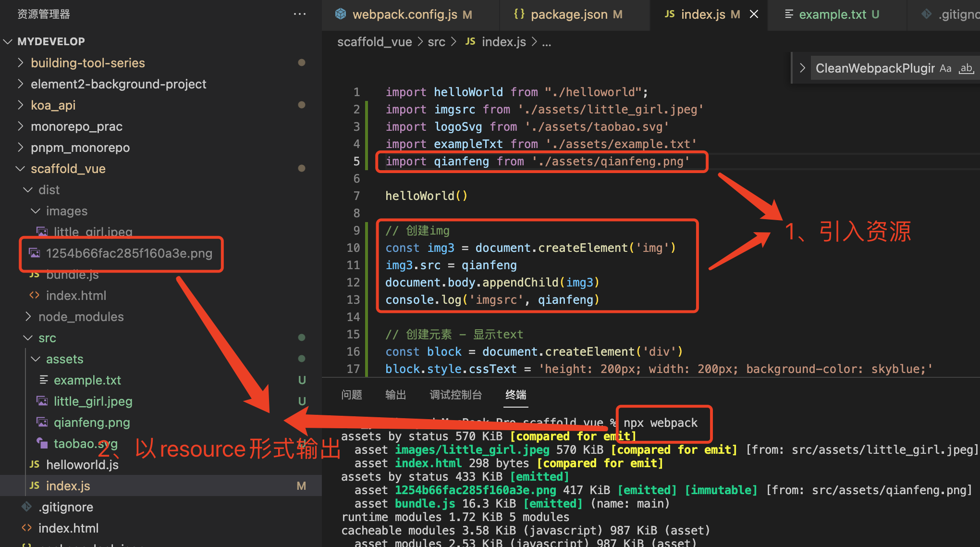Open the hashed 1254b66fac285f160a3e.png image file
This screenshot has height=547, width=980.
[x=129, y=253]
